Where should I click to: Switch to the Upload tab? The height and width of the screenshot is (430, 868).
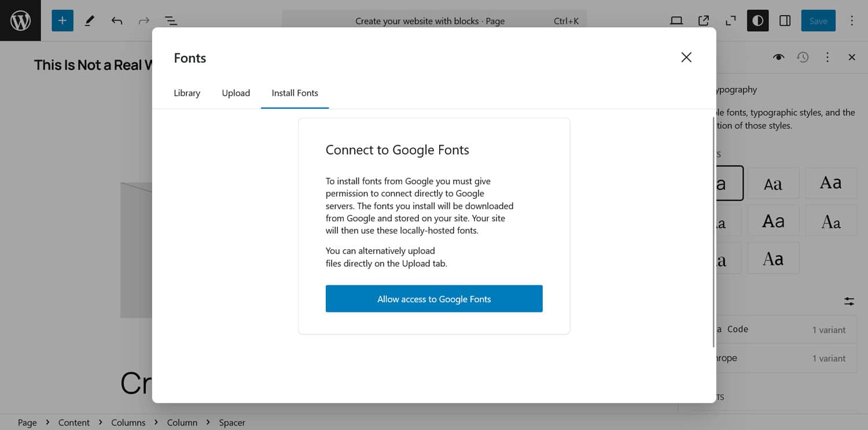coord(236,93)
